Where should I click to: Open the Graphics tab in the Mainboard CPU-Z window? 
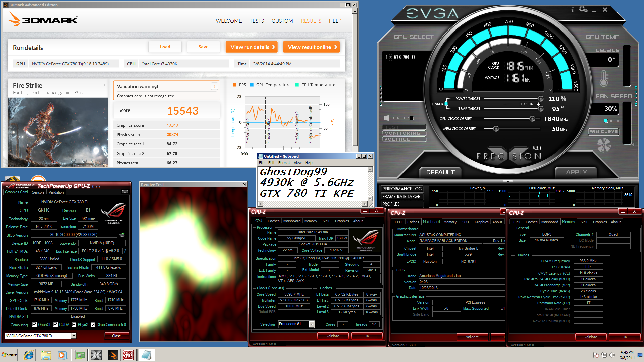point(481,222)
